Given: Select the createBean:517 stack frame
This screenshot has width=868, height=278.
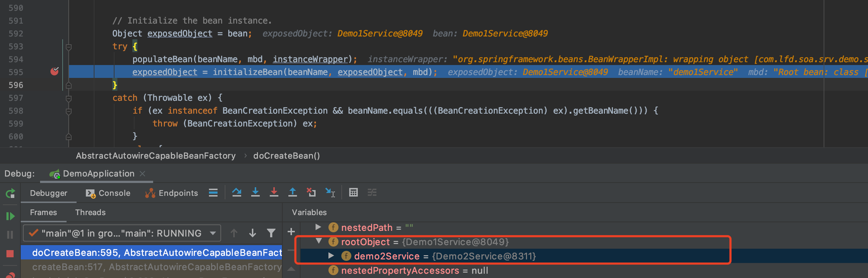Looking at the screenshot, I should click(157, 267).
